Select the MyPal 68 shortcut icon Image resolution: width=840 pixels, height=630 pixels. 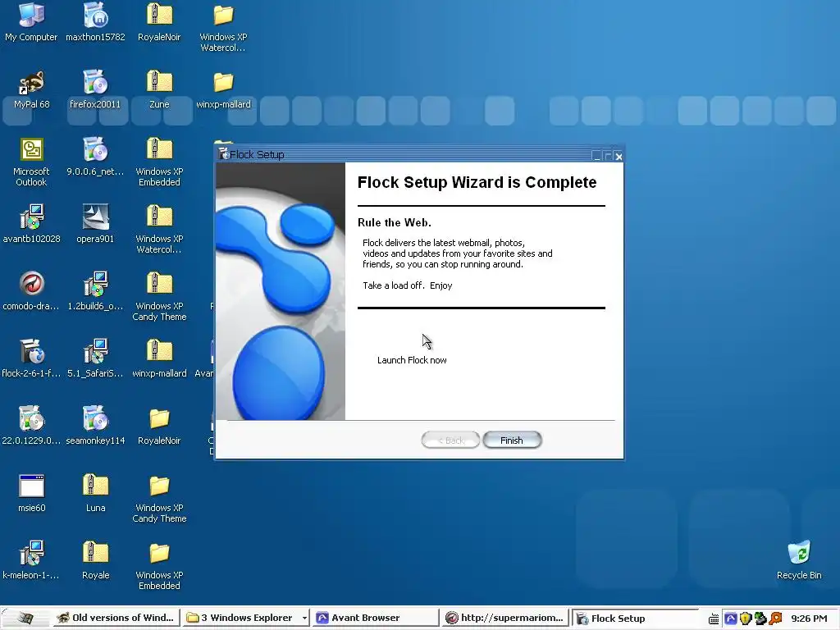pos(31,89)
